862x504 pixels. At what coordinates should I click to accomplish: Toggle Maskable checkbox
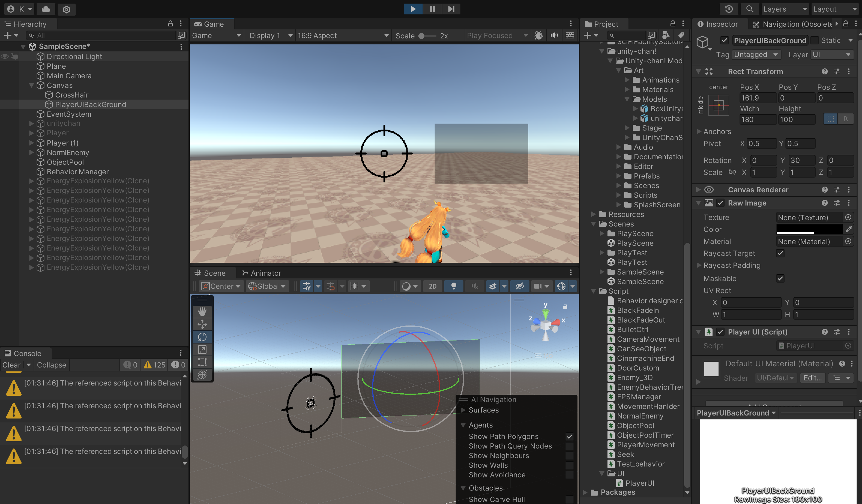pyautogui.click(x=780, y=278)
